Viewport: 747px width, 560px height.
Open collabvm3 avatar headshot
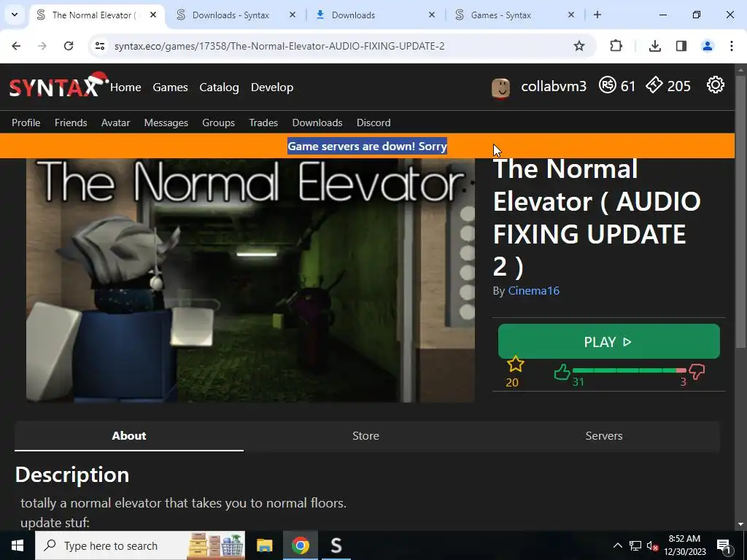point(500,87)
